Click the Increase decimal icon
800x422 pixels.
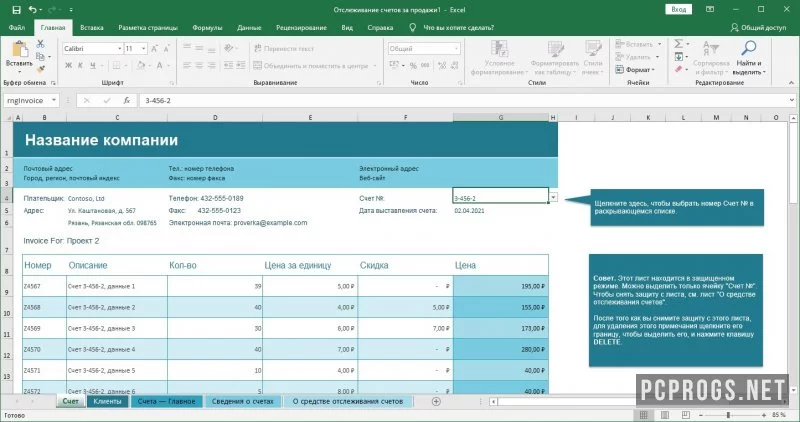pyautogui.click(x=441, y=65)
